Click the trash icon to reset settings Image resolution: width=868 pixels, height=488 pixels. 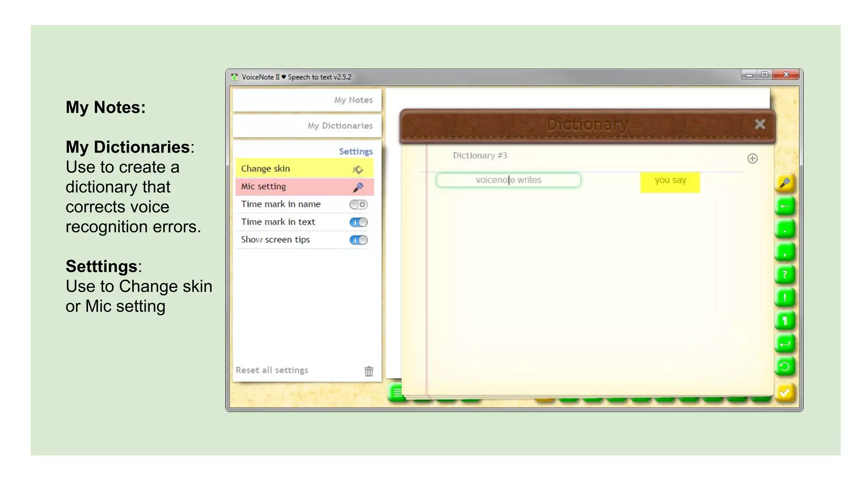click(369, 371)
